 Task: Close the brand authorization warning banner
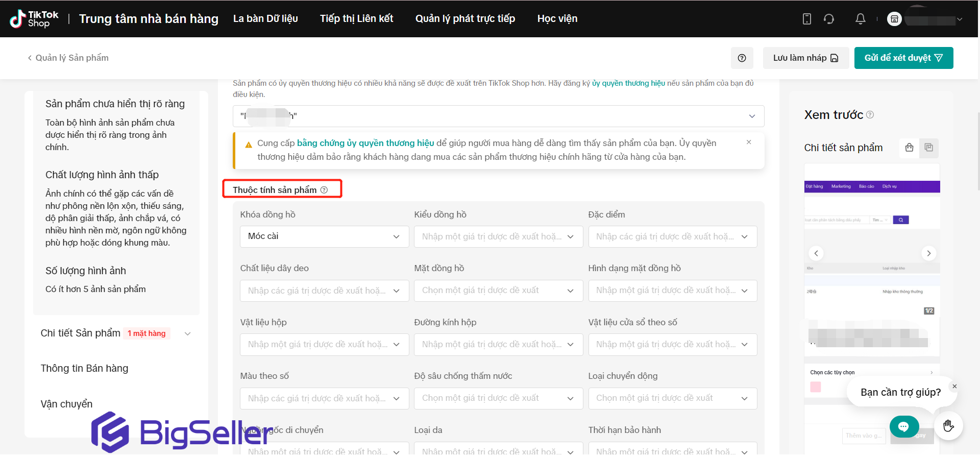(x=748, y=142)
